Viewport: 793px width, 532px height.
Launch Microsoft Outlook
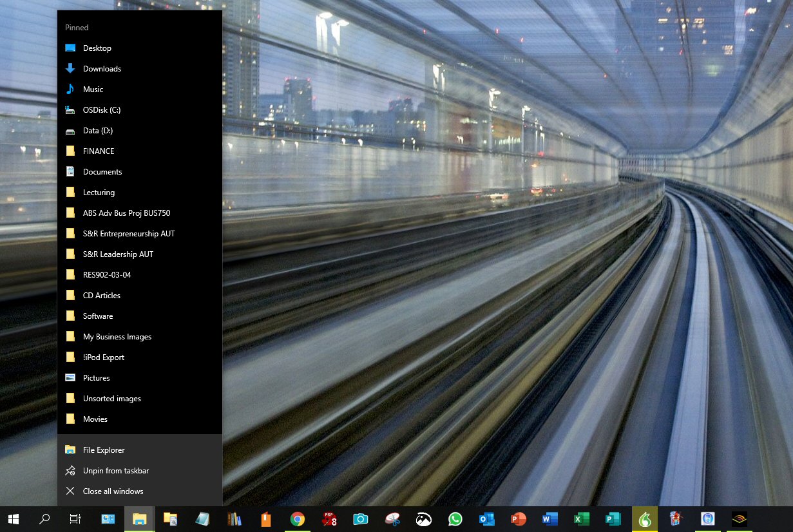tap(486, 519)
